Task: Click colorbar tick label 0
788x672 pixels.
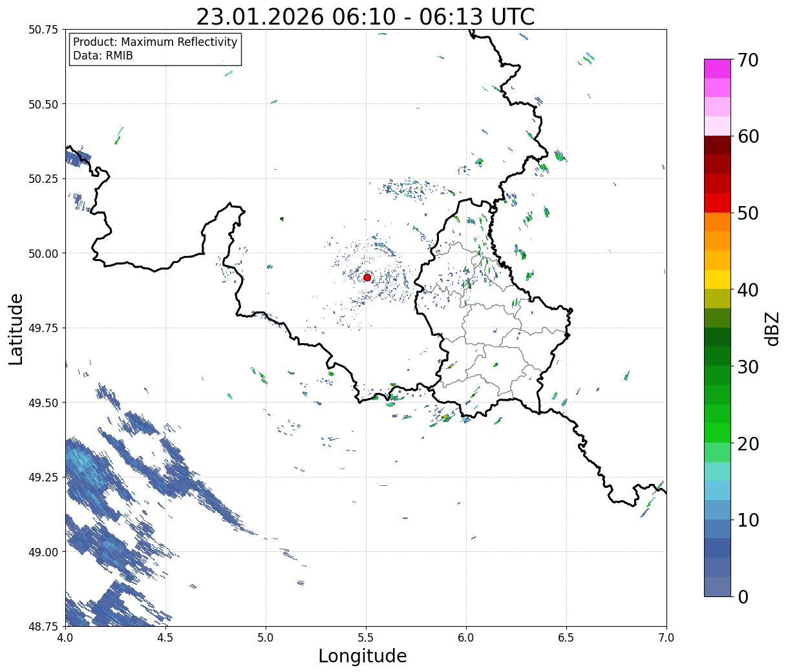Action: click(x=743, y=597)
